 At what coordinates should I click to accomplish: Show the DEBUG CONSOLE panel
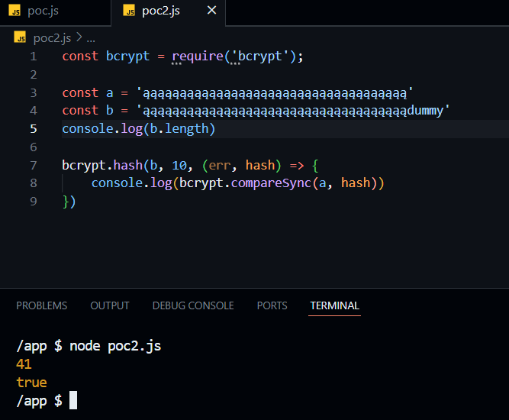pyautogui.click(x=193, y=305)
